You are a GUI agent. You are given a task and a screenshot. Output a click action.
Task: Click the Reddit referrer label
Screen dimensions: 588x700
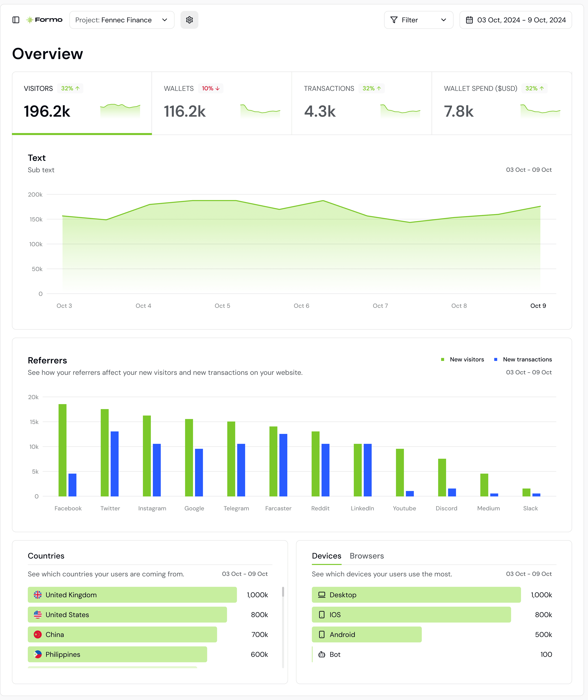(320, 508)
